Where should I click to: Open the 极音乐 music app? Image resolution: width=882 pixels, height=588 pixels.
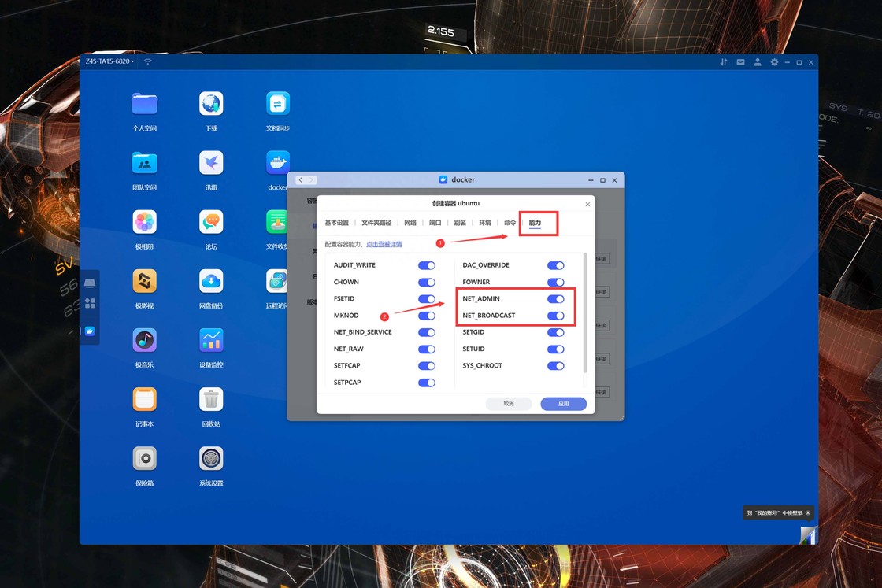(x=144, y=340)
